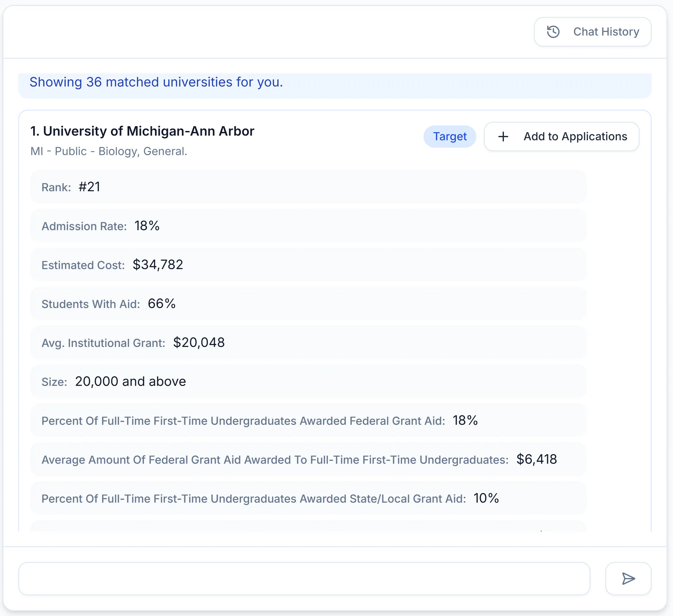The image size is (673, 616).
Task: Focus the chat message input field
Action: [x=304, y=578]
